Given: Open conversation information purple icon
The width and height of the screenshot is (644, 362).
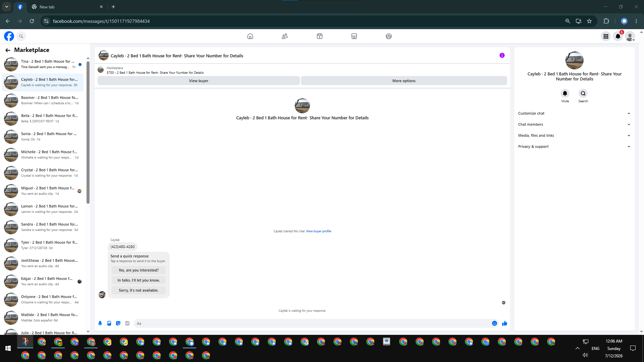Looking at the screenshot, I should [x=502, y=55].
